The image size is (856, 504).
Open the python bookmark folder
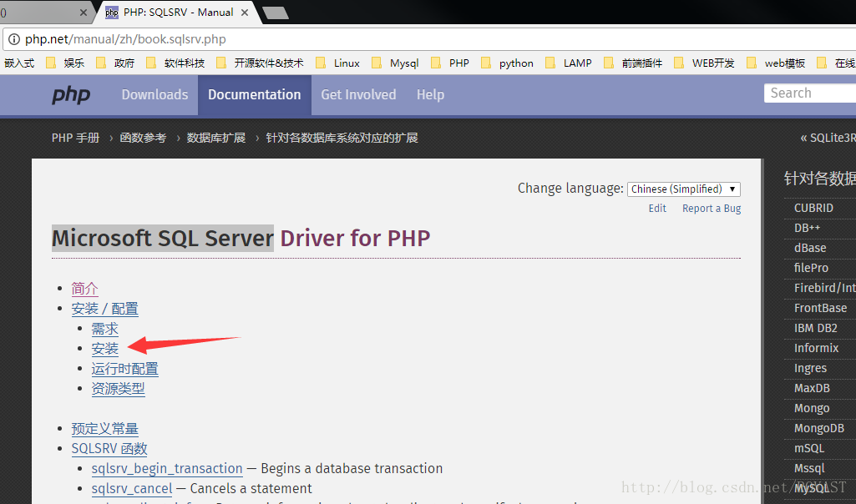tap(507, 63)
